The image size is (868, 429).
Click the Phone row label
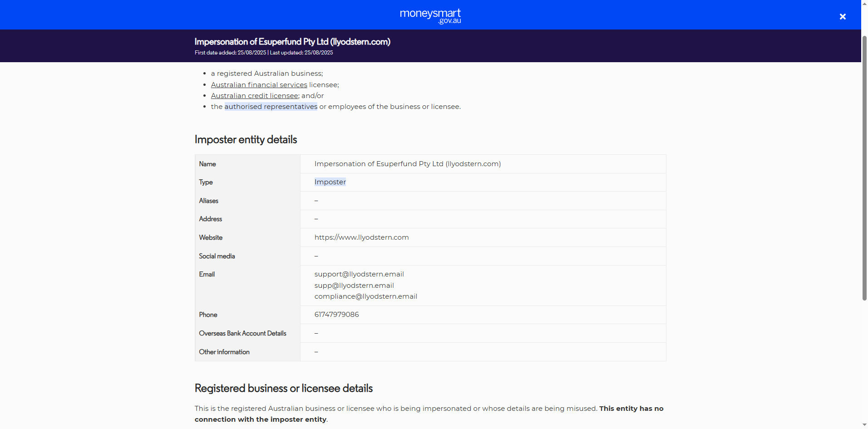coord(208,315)
